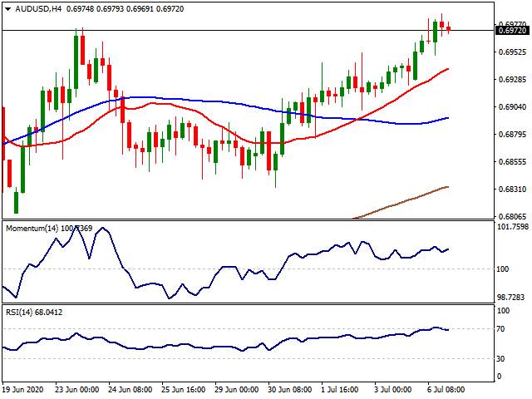Click the time axis label 29 Jun 00:00
This screenshot has width=532, height=399.
tap(236, 389)
